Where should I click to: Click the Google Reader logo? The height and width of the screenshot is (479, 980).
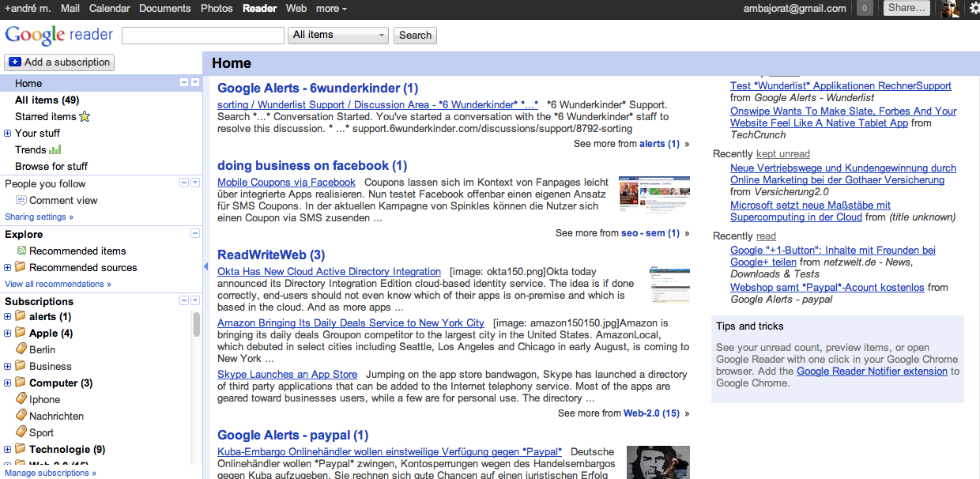tap(59, 35)
